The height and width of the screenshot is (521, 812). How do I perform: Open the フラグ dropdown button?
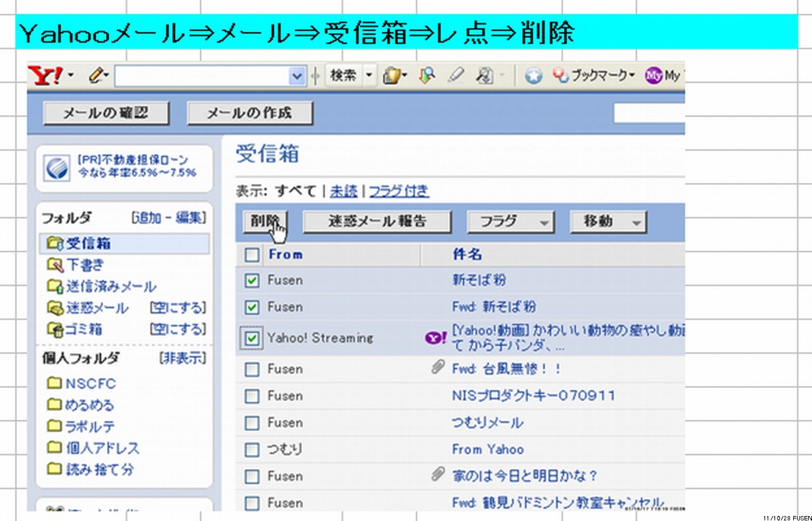click(510, 221)
